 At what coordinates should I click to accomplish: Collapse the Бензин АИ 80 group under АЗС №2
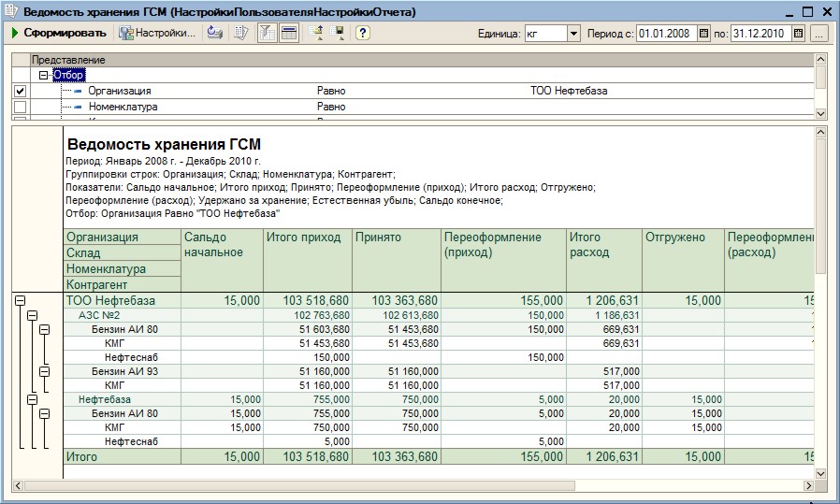45,329
